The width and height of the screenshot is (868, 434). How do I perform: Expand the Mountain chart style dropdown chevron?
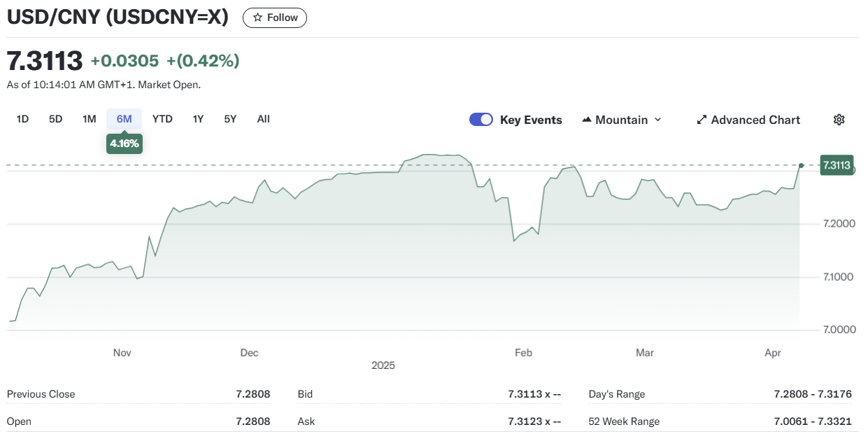[x=657, y=120]
